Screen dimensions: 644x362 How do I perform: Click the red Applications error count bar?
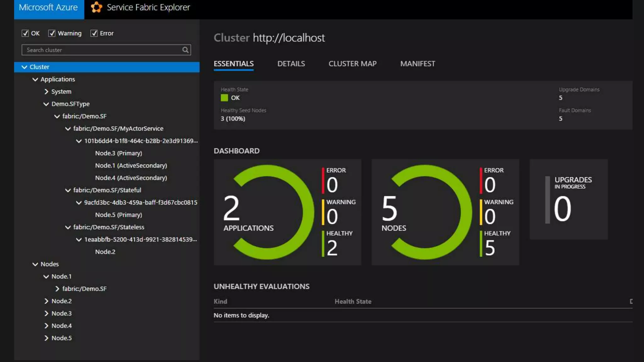click(x=323, y=181)
